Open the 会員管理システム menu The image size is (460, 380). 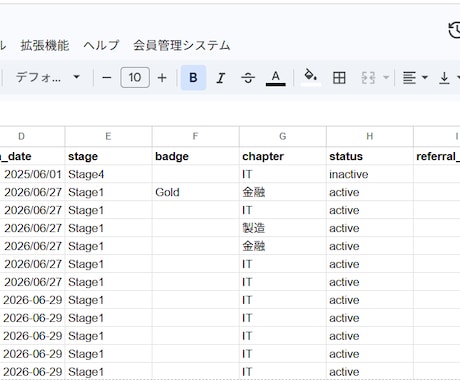182,45
